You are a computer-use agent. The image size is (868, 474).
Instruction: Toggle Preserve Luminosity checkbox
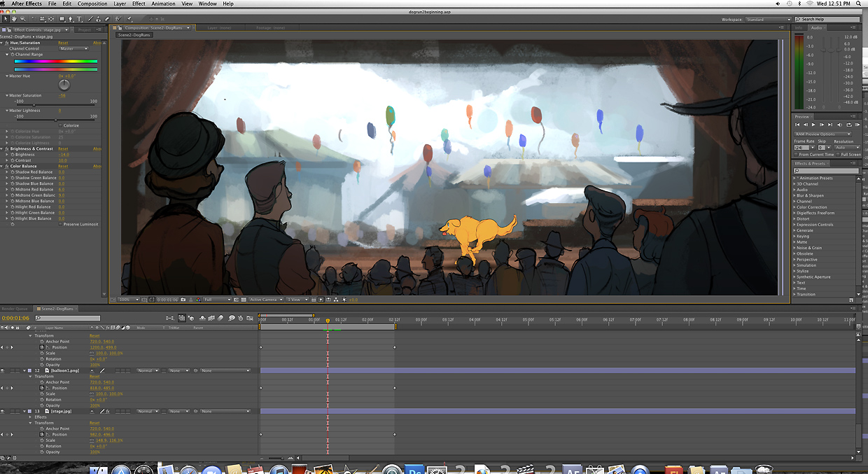pos(60,224)
